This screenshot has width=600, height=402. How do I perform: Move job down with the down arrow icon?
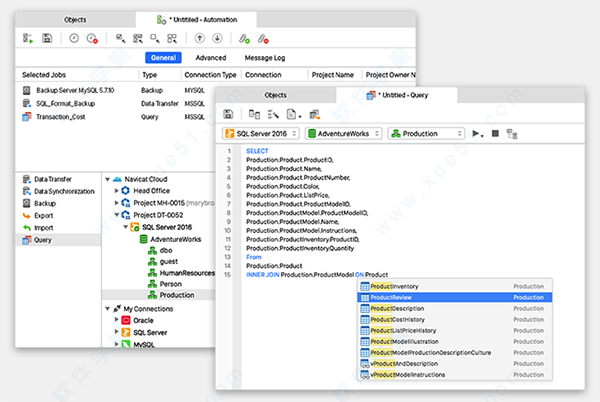[x=217, y=38]
